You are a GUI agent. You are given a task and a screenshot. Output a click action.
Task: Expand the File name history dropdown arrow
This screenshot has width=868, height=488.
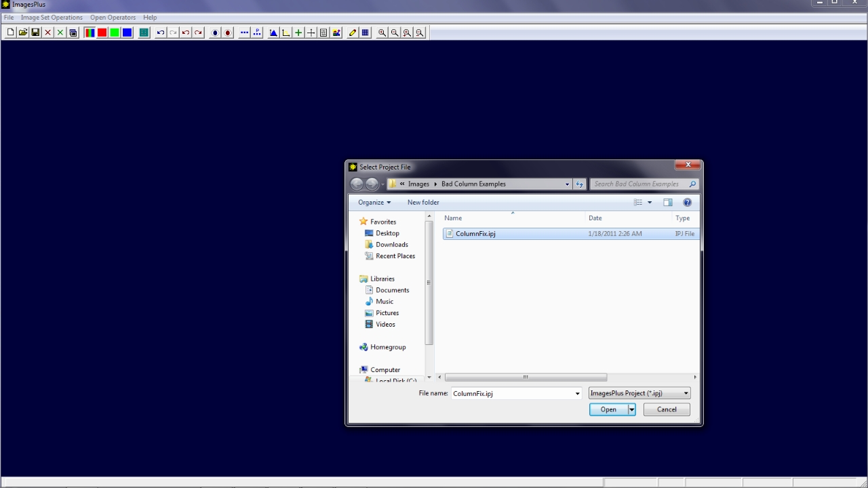click(x=578, y=394)
